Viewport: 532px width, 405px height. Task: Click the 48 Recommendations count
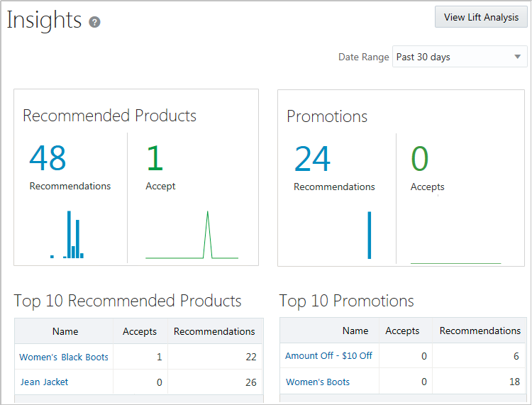pos(48,158)
